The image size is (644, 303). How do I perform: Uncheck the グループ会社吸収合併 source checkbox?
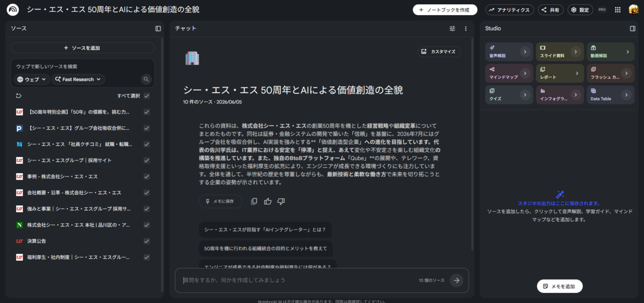147,128
